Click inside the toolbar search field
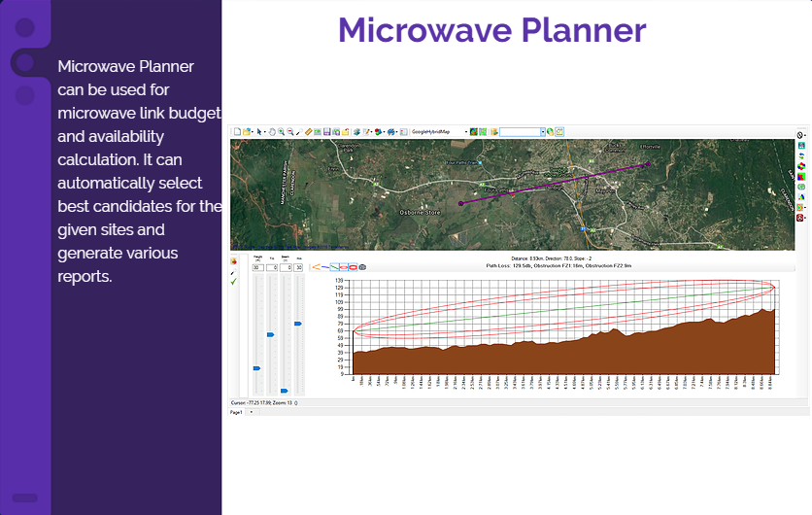Screen dimensions: 812x515 [x=520, y=132]
